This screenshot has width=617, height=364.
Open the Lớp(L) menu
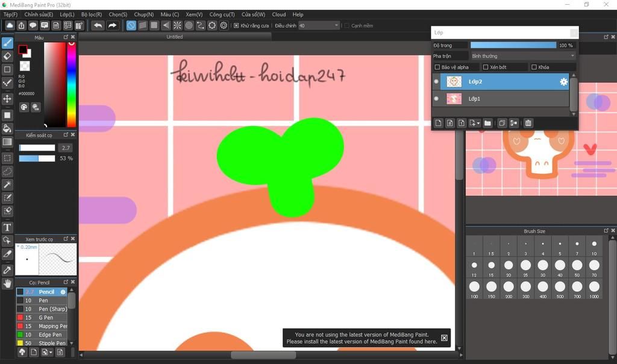point(67,14)
